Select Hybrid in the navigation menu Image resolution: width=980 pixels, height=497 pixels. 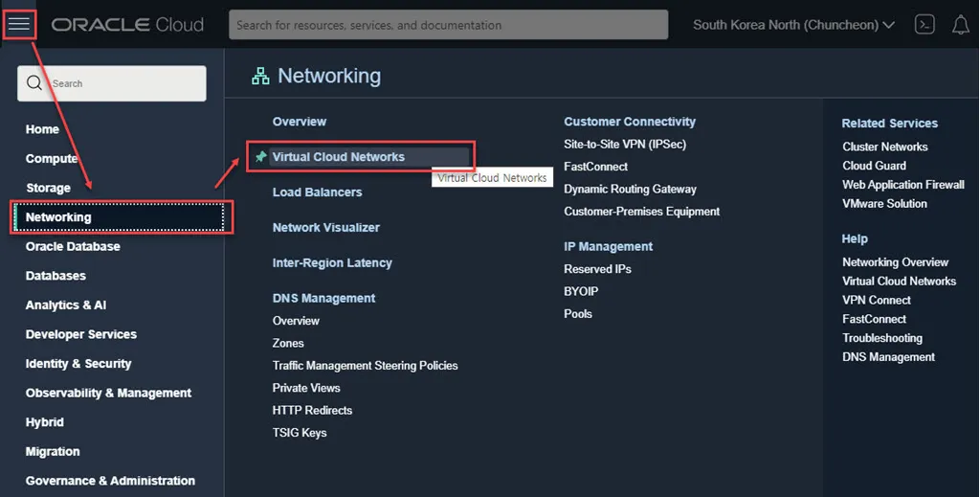(44, 422)
